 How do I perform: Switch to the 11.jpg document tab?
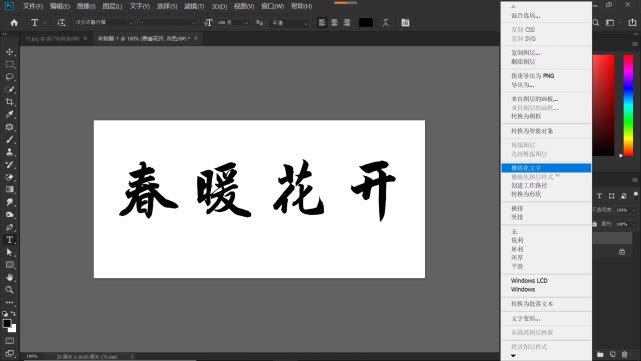(x=52, y=38)
